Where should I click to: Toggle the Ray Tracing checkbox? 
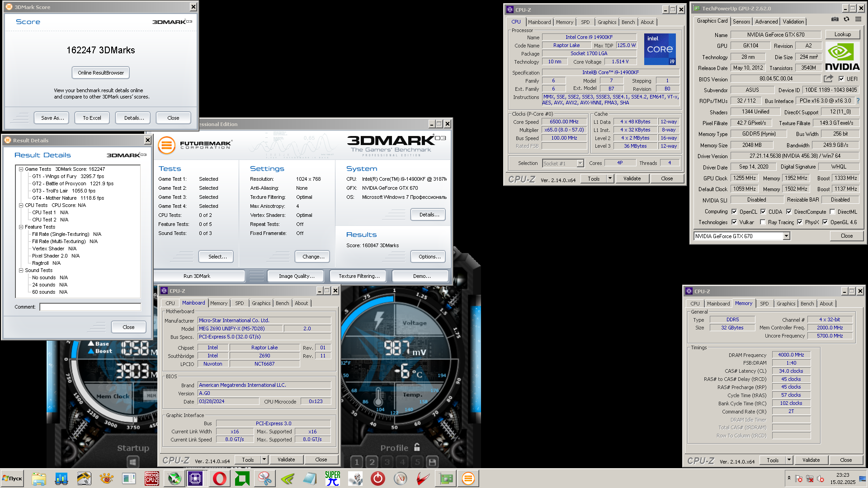pos(763,222)
